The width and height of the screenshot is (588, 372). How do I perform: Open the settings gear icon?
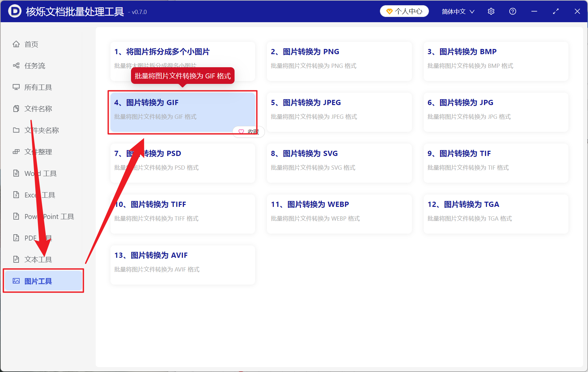pos(491,11)
